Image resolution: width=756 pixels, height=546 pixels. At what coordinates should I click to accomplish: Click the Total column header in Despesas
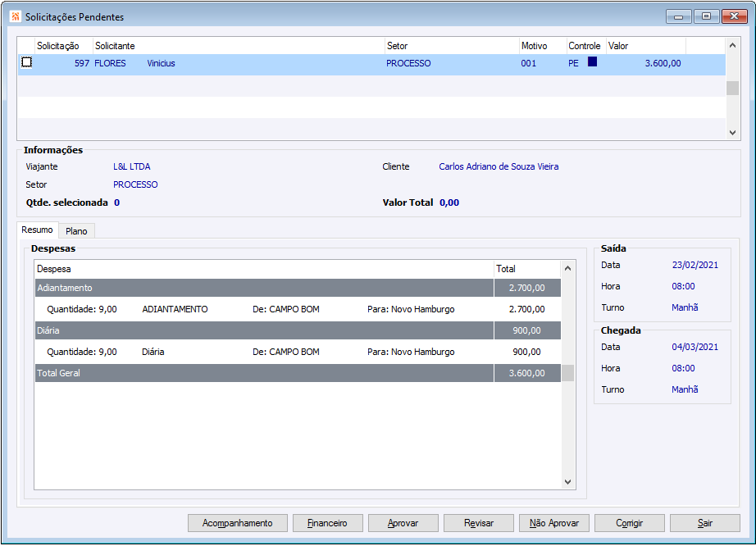527,269
